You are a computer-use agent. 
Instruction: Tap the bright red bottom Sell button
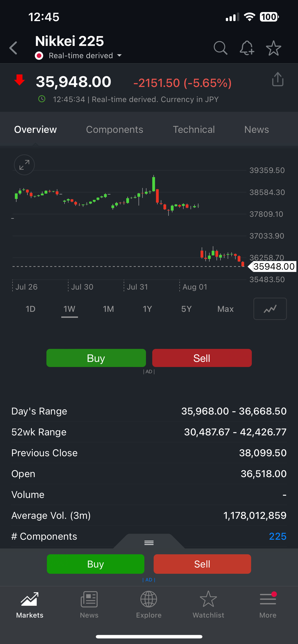tap(202, 564)
